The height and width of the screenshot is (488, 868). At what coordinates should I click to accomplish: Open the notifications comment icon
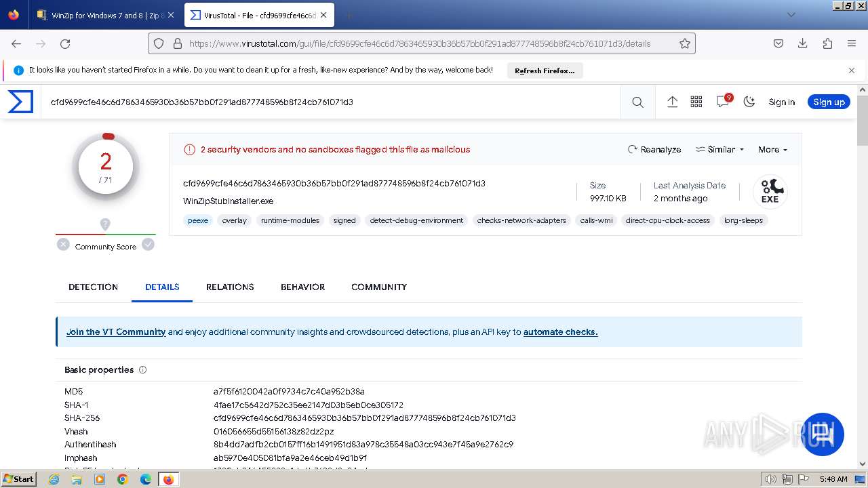(x=723, y=101)
